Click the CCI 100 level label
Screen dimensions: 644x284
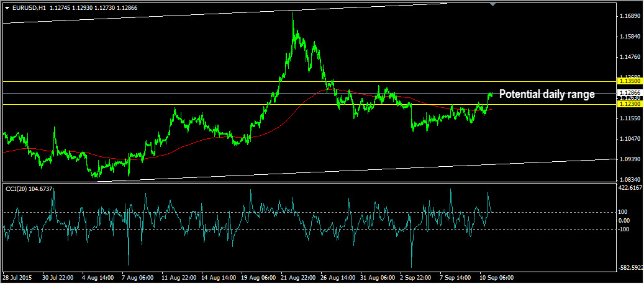623,212
